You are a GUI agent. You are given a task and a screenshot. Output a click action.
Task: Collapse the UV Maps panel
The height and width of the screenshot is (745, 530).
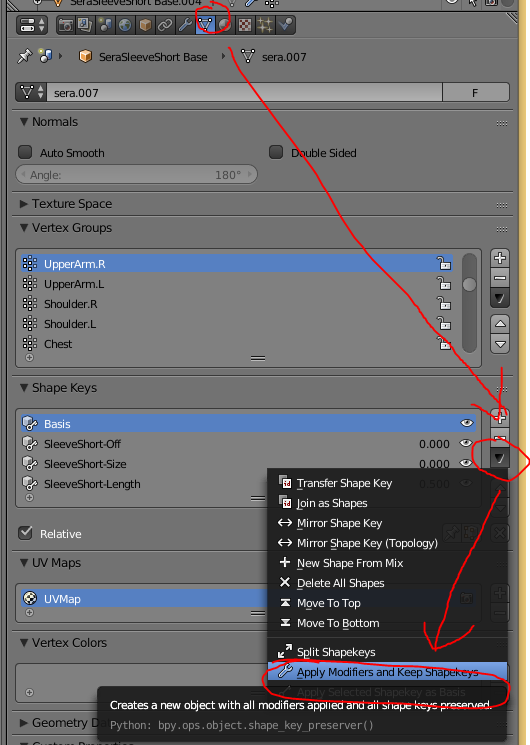(24, 563)
